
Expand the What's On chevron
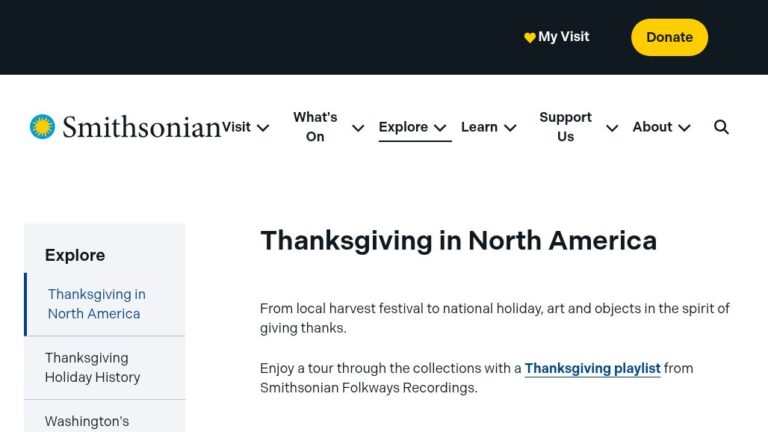pos(358,128)
